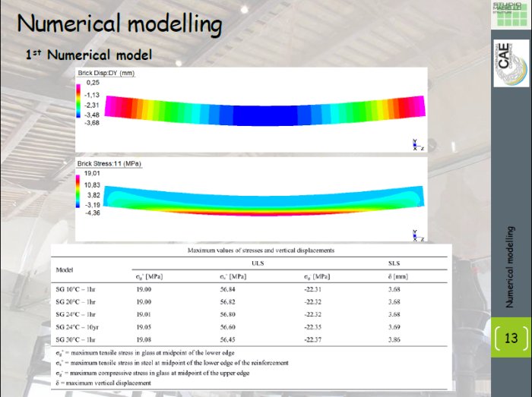Image resolution: width=532 pixels, height=397 pixels.
Task: Click the SLS column header
Action: pos(394,263)
